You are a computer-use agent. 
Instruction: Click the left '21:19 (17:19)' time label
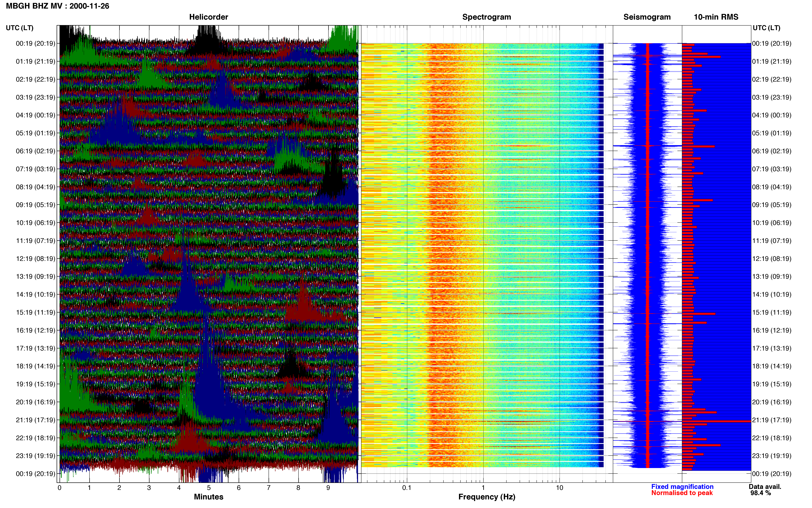pos(36,420)
